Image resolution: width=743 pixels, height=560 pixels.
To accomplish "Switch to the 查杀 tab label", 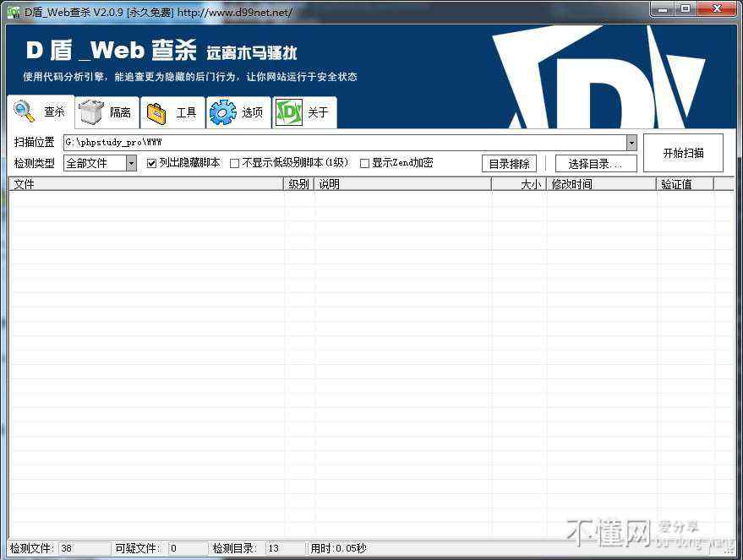I will tap(54, 111).
